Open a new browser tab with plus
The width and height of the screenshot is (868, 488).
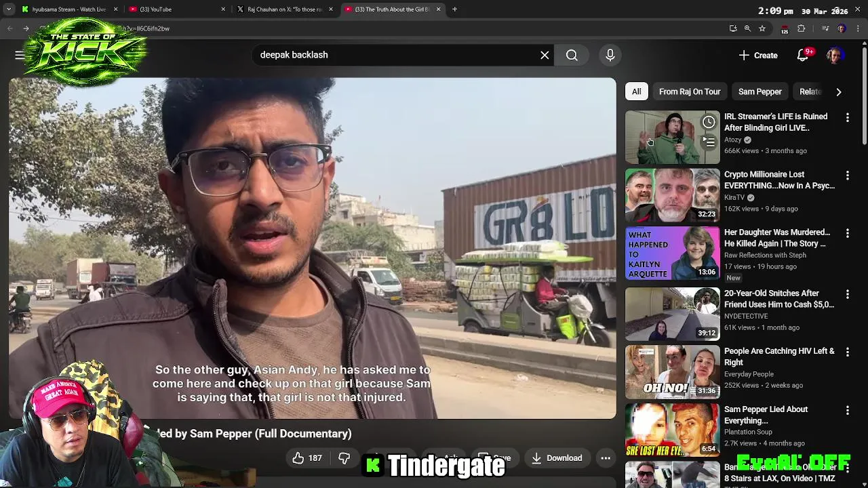coord(454,9)
